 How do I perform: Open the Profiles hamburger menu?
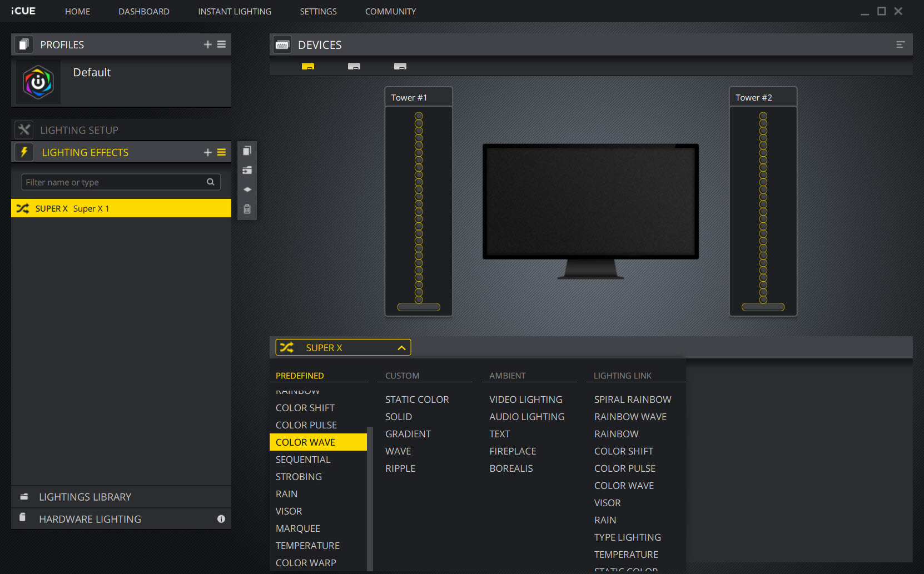[221, 44]
